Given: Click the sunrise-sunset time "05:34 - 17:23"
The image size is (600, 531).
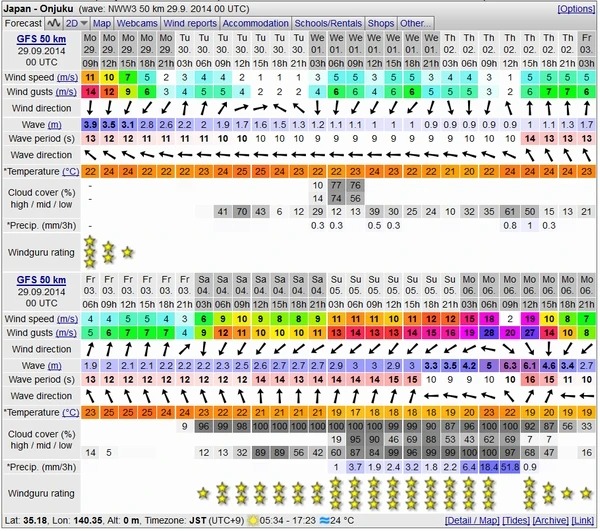Looking at the screenshot, I should click(x=287, y=521).
